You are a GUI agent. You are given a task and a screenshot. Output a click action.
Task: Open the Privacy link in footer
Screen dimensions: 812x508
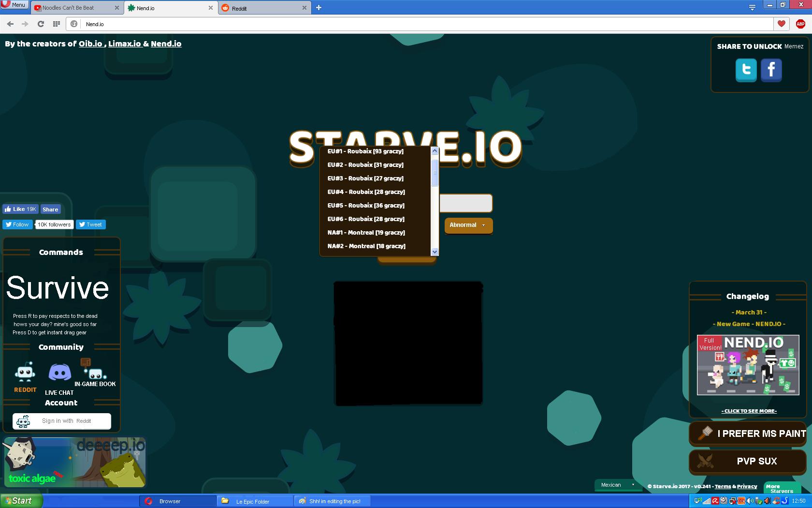point(747,487)
